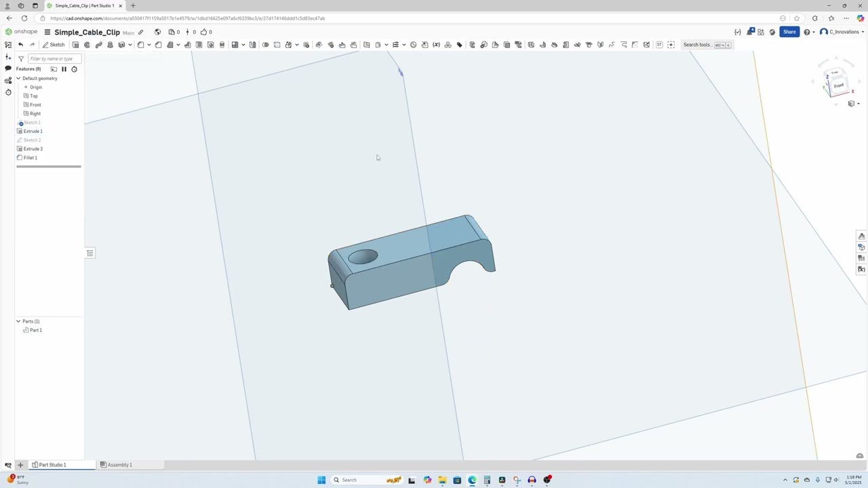Select Fillet 1 in feature tree
Viewport: 868px width, 488px height.
pyautogui.click(x=30, y=157)
